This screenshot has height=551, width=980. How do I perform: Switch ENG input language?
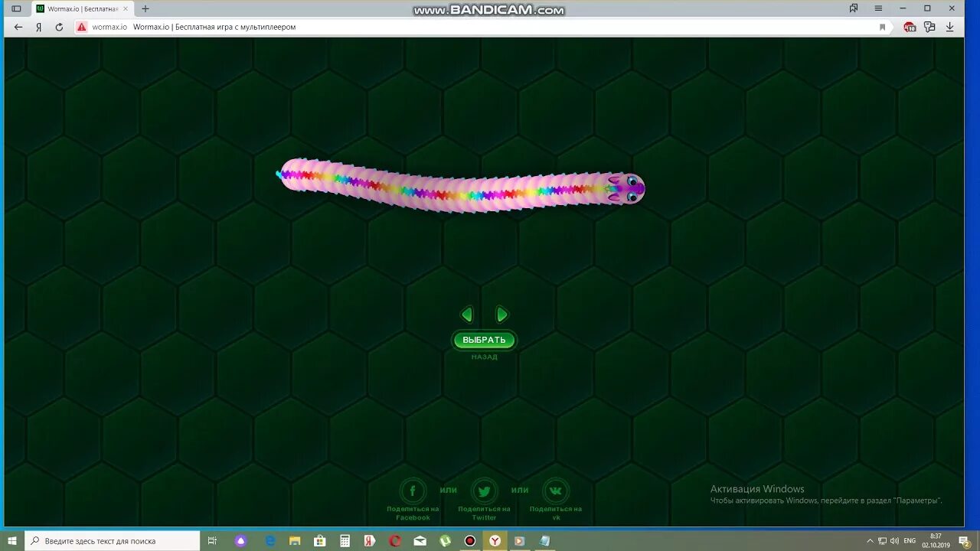[x=910, y=541]
